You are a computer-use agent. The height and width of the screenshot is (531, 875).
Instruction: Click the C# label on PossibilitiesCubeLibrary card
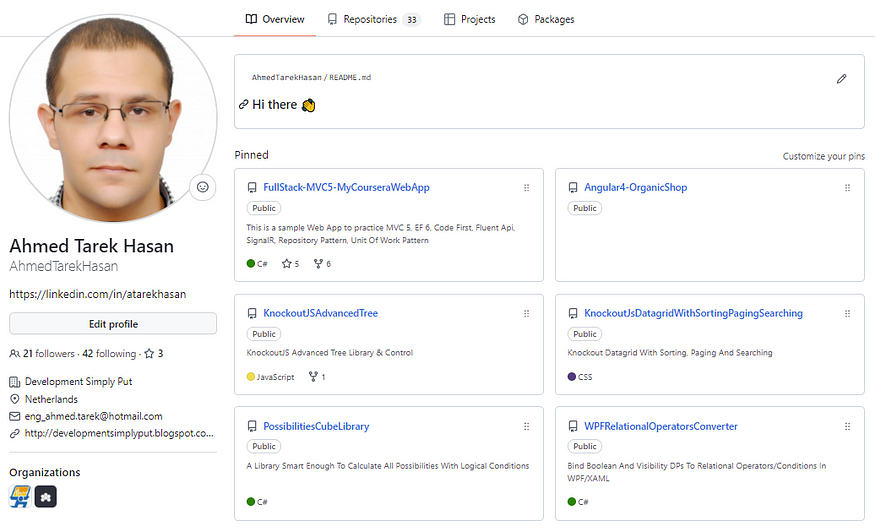(262, 502)
